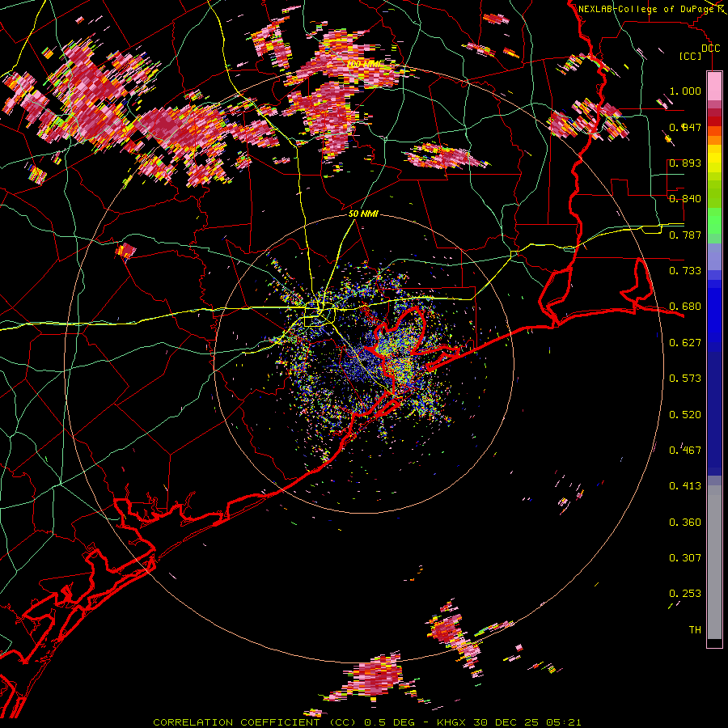Click the 0.733 value on the color scale
The image size is (728, 728).
pos(685,271)
